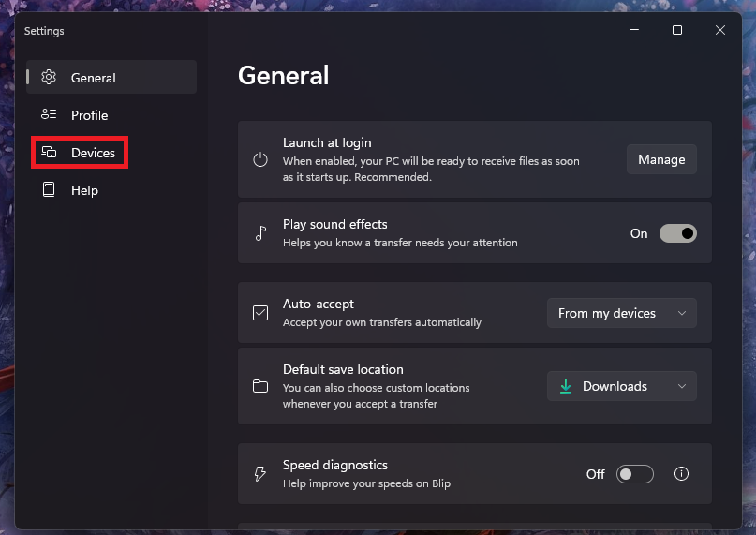Click the Help book icon in sidebar
Viewport: 756px width, 535px height.
tap(49, 190)
